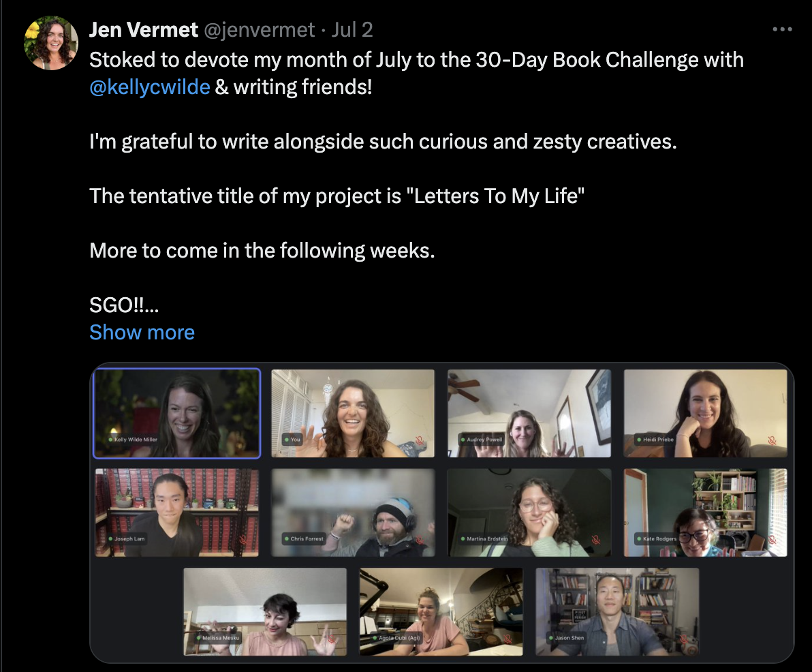Expand the tweet with Show more
The height and width of the screenshot is (672, 812).
[x=142, y=332]
